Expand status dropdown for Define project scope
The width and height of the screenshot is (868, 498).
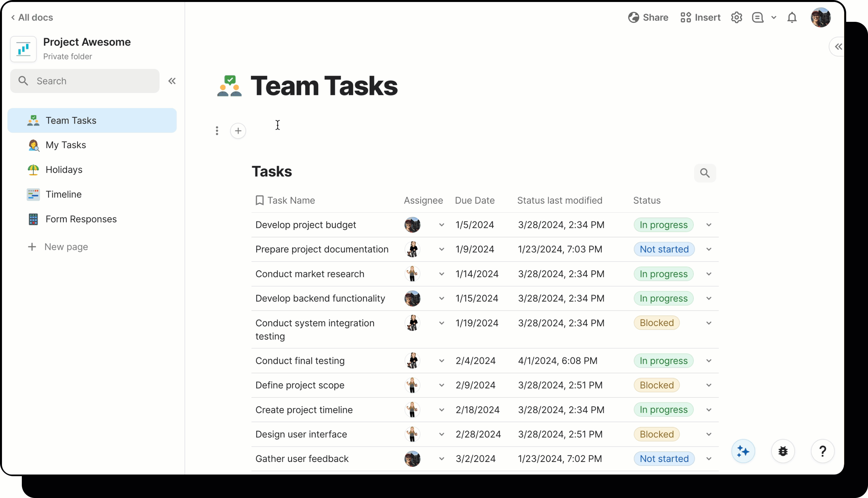point(709,385)
